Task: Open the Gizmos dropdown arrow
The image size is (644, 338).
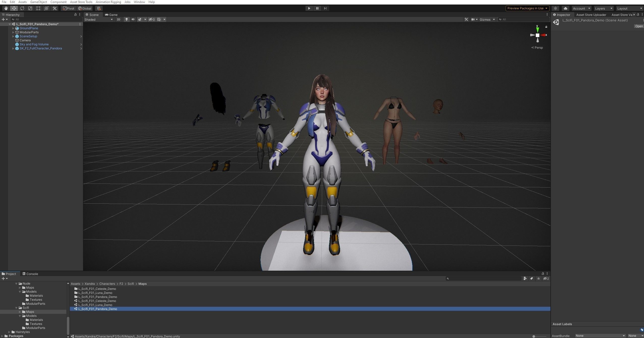Action: pos(494,19)
